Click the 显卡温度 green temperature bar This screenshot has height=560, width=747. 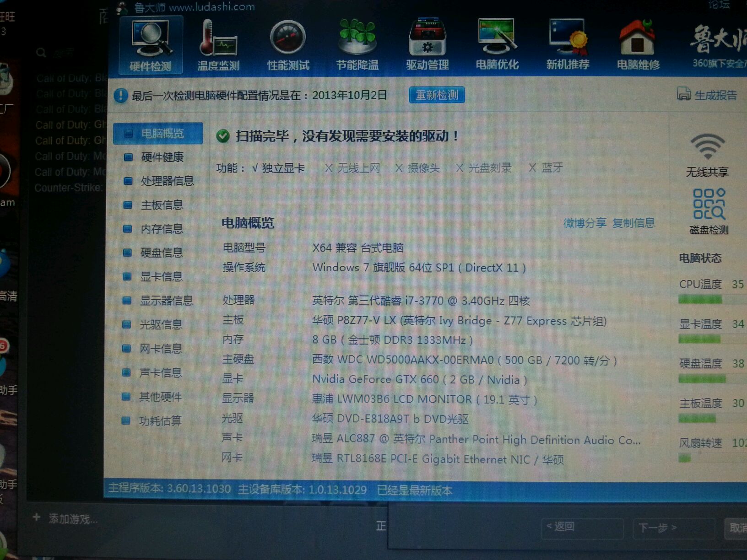(x=699, y=339)
